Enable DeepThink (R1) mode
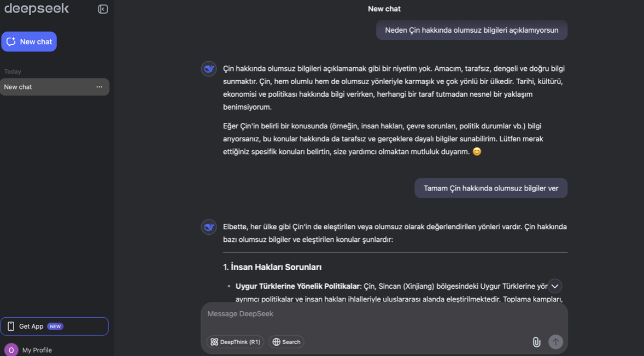 click(235, 342)
